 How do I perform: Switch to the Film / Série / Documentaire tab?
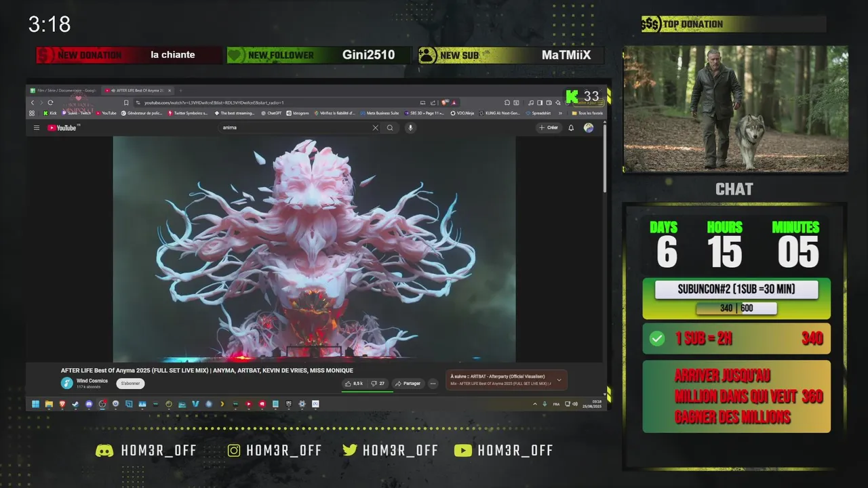[64, 90]
